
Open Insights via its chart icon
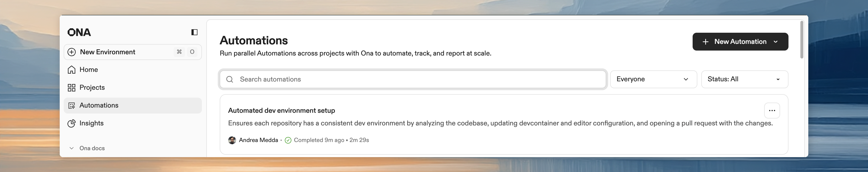click(71, 123)
